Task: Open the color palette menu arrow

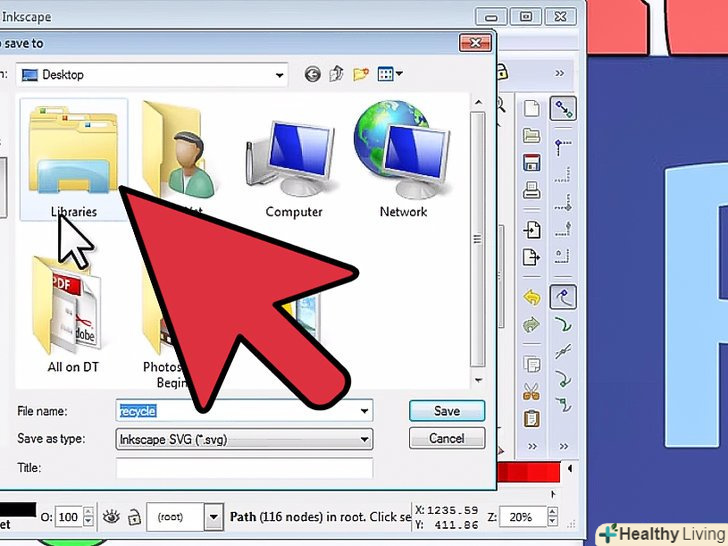Action: tap(570, 468)
